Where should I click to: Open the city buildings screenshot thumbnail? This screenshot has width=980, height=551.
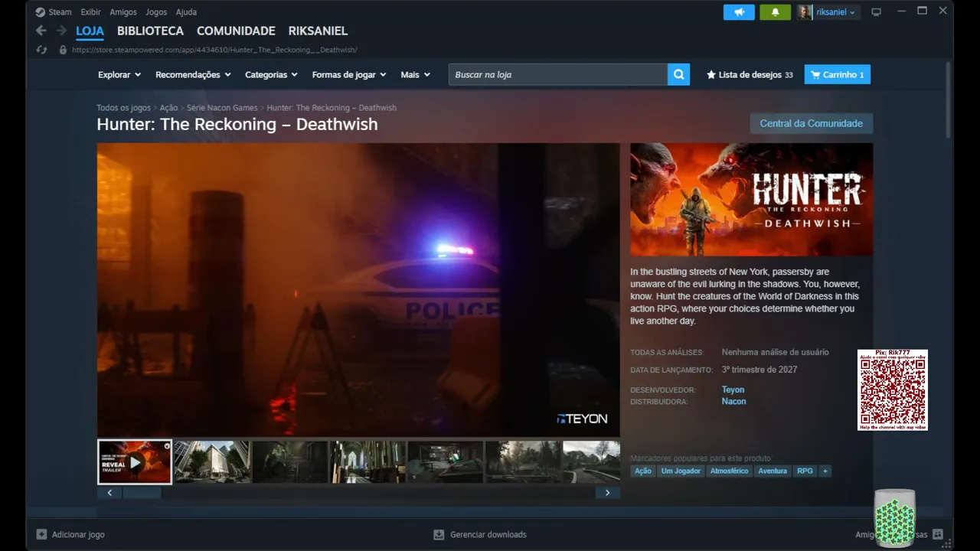[212, 461]
